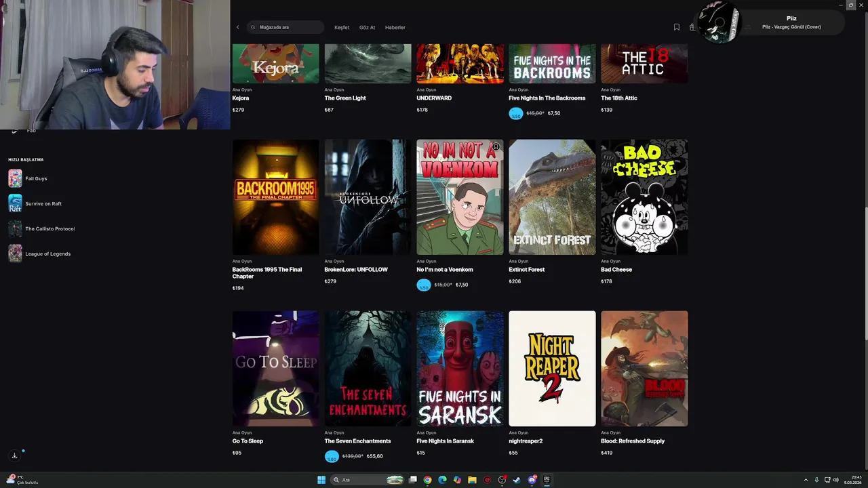
Task: Open File Explorer from taskbar
Action: (472, 480)
